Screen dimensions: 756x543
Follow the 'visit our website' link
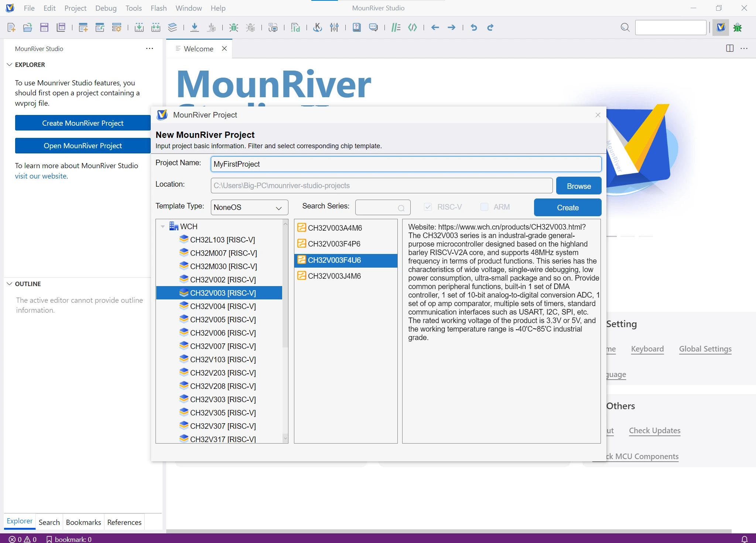point(41,176)
